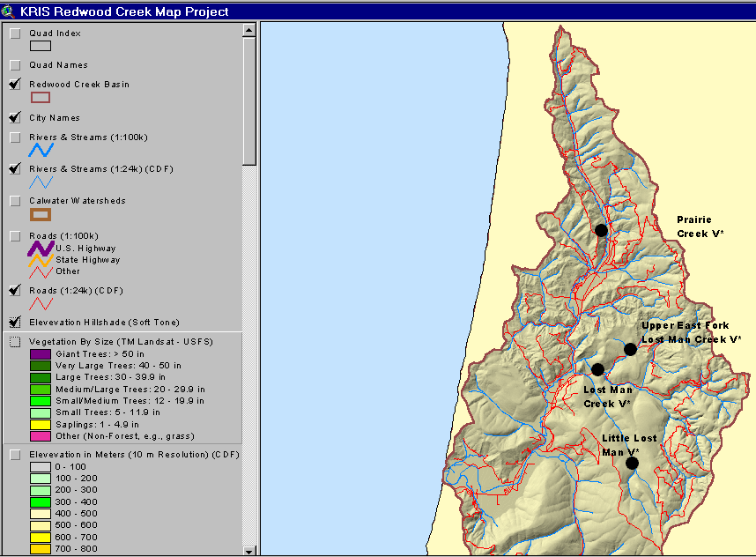Uncheck the City Names layer
The width and height of the screenshot is (756, 557).
point(16,118)
